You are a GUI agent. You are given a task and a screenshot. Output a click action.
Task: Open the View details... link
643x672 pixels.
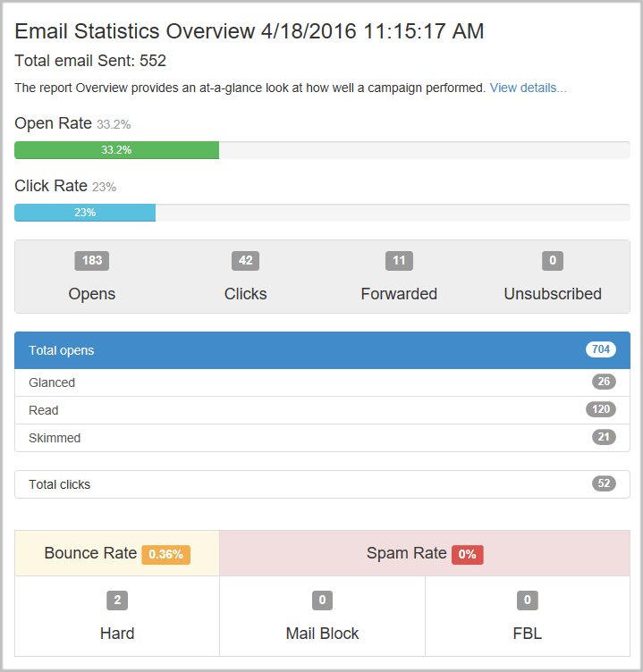click(x=528, y=88)
